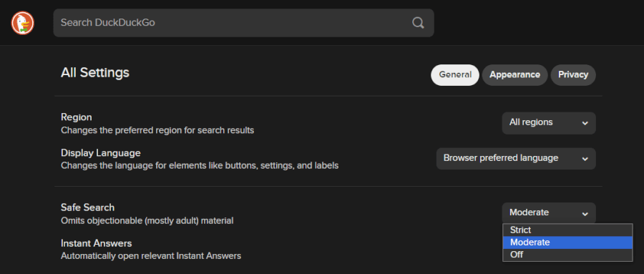644x274 pixels.
Task: Click the magnifying glass search icon
Action: tap(418, 23)
